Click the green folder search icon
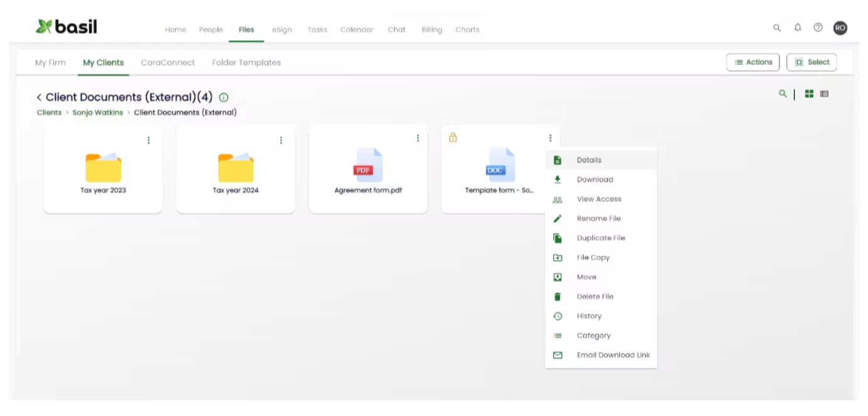 [x=782, y=93]
